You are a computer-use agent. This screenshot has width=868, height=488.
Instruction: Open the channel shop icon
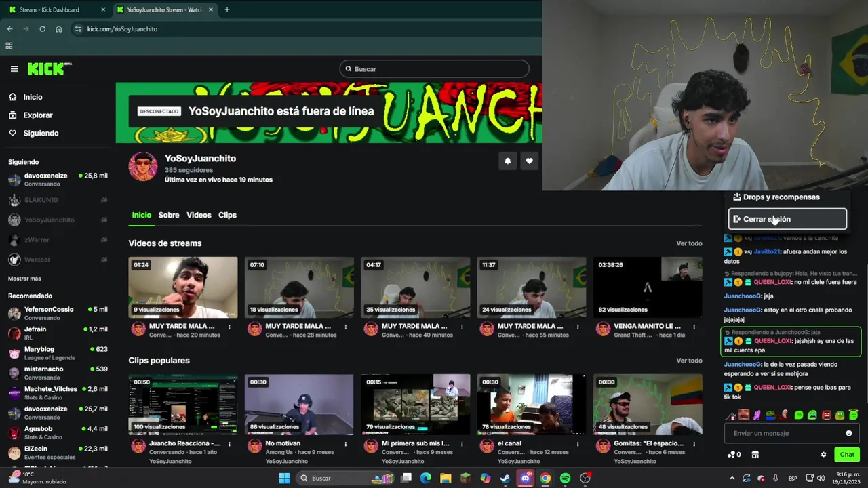[x=755, y=455]
